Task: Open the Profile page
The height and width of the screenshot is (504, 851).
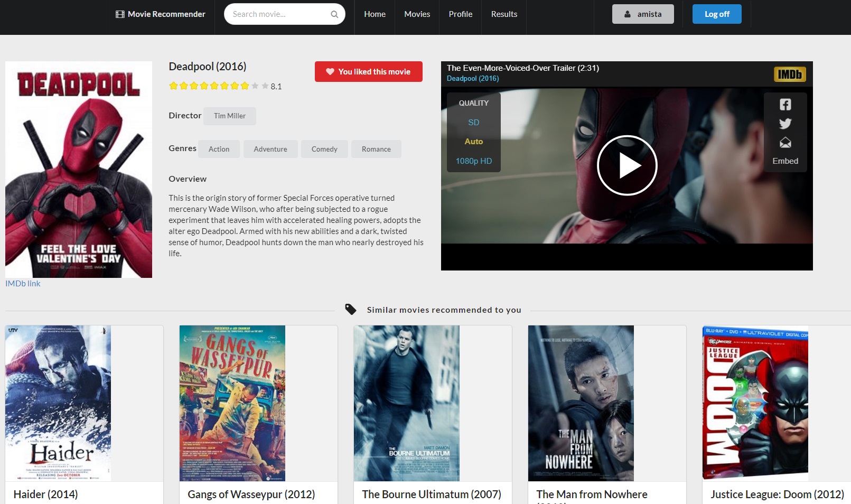Action: [461, 14]
